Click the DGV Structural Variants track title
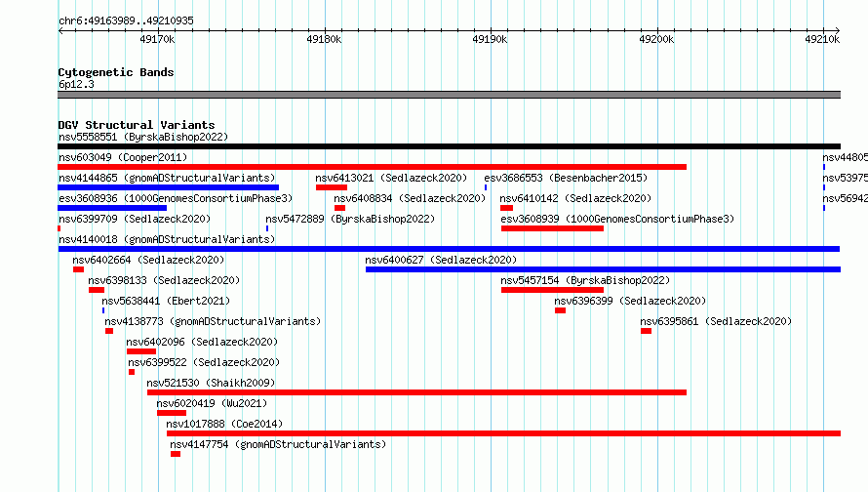This screenshot has height=492, width=868. click(x=137, y=125)
